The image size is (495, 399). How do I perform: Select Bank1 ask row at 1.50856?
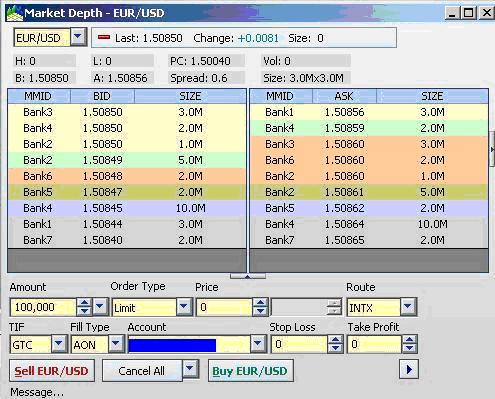point(369,112)
